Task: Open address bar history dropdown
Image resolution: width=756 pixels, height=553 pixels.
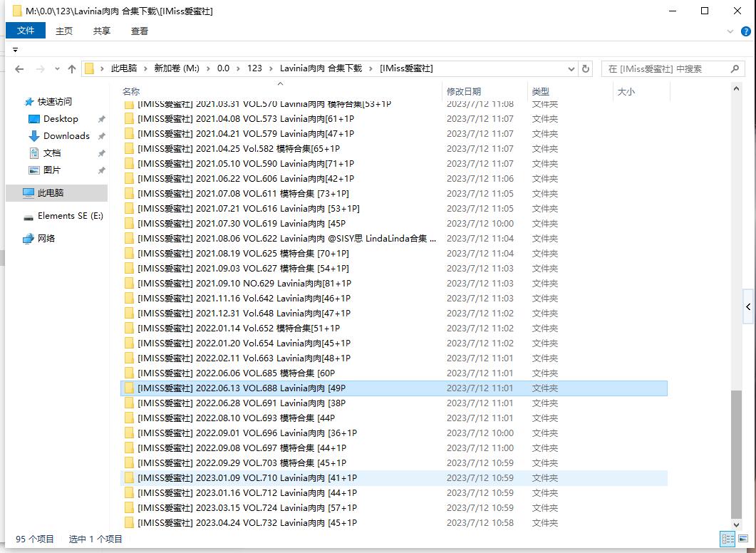Action: pyautogui.click(x=571, y=69)
